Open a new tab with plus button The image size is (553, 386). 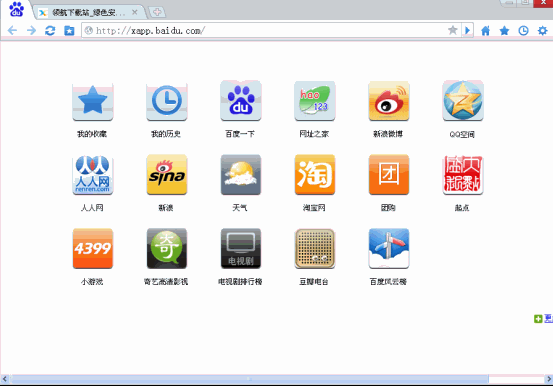click(157, 12)
